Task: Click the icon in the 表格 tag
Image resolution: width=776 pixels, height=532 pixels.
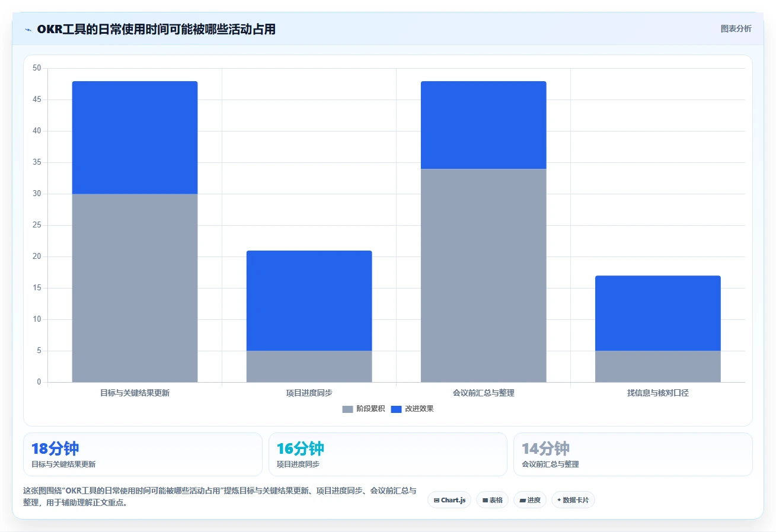Action: click(x=485, y=500)
